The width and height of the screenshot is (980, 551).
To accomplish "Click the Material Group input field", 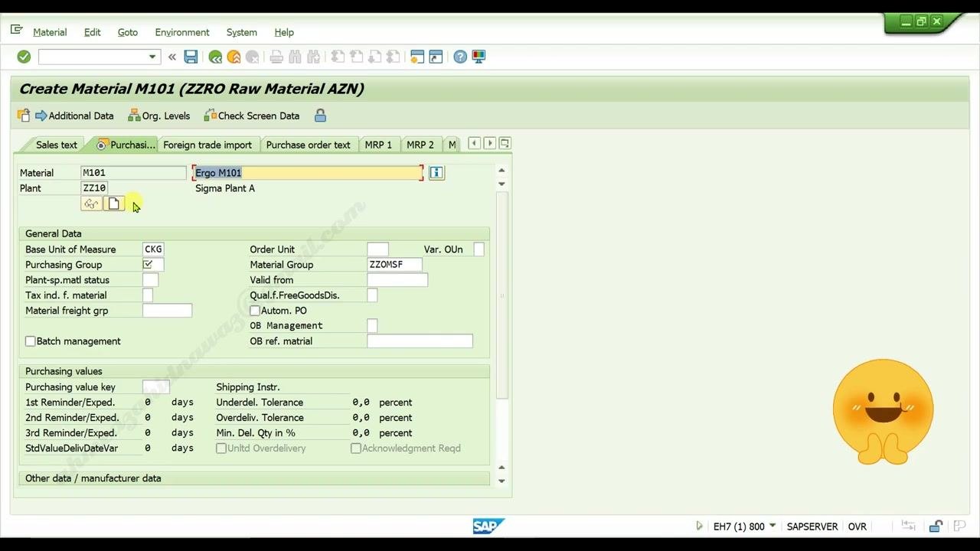I will (x=395, y=265).
